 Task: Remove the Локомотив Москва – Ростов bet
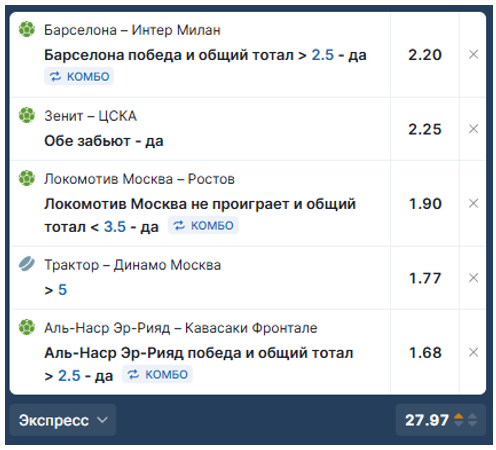(473, 203)
